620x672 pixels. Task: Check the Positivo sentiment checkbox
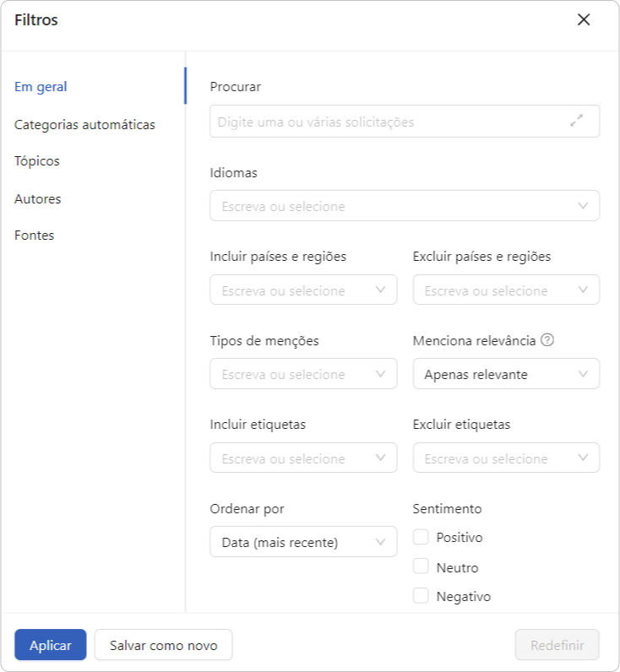click(421, 537)
